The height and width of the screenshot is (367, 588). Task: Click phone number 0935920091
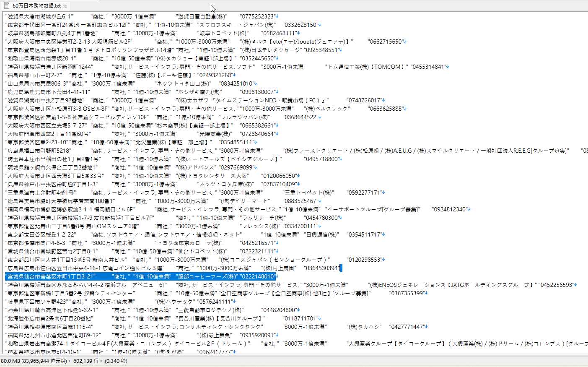(x=257, y=335)
